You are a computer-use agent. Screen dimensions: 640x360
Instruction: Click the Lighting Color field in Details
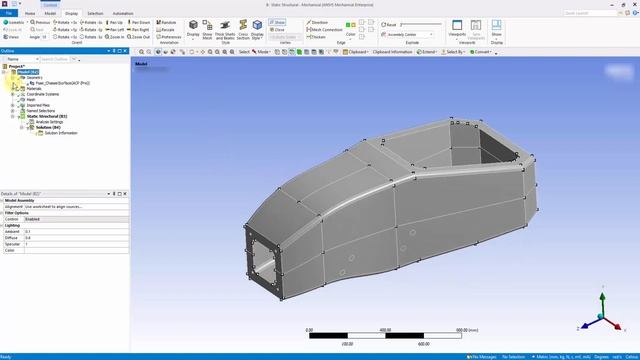[x=76, y=251]
